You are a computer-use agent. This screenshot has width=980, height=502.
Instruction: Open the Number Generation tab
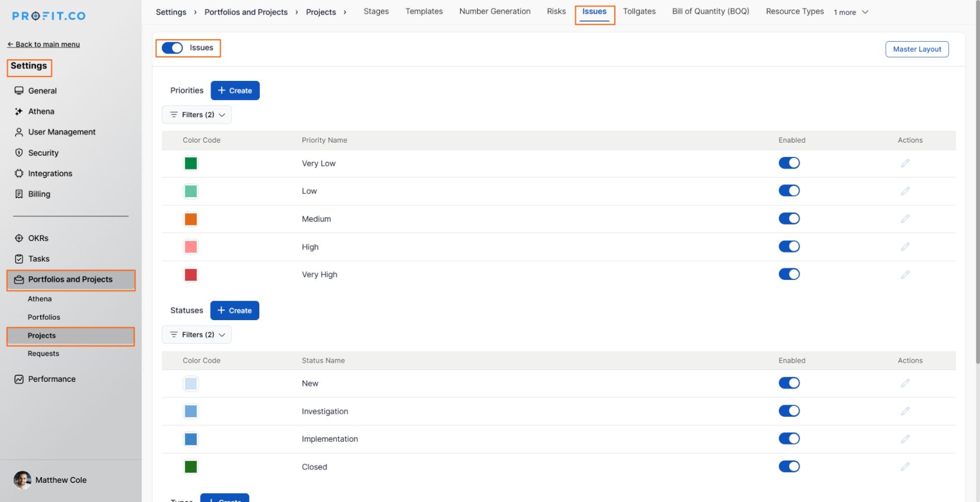495,11
